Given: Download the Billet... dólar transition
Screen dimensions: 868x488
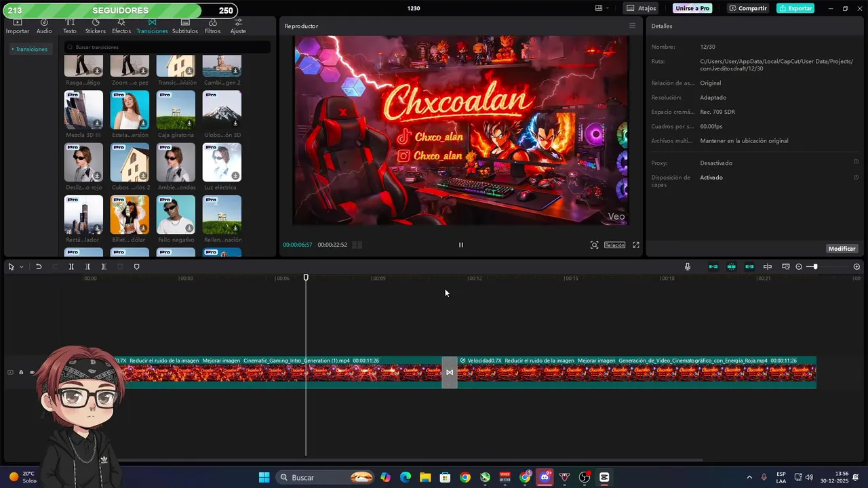Looking at the screenshot, I should [x=143, y=228].
